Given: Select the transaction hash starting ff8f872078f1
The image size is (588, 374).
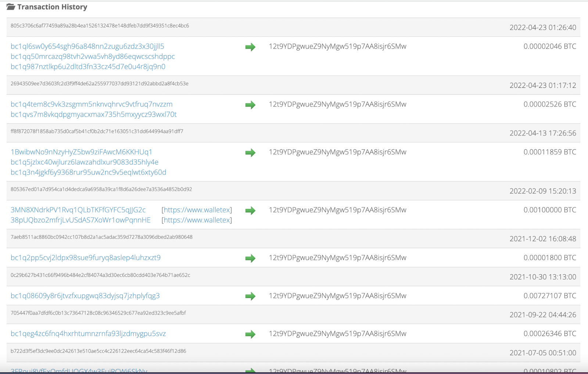Looking at the screenshot, I should pyautogui.click(x=97, y=131).
